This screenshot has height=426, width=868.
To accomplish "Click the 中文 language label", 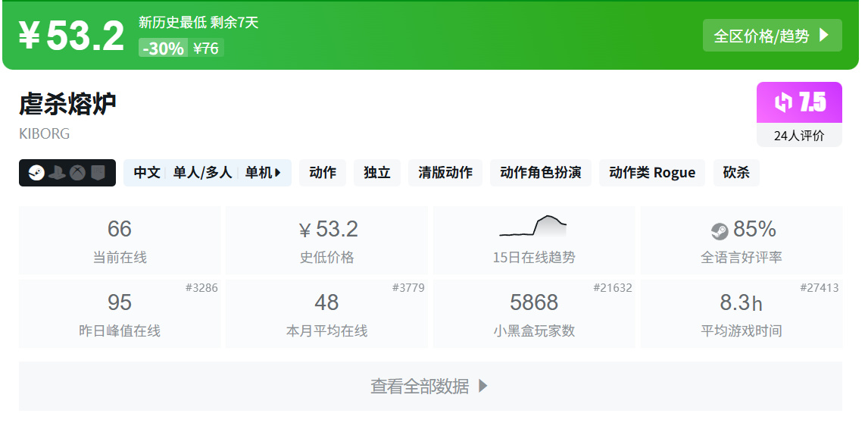I will (147, 173).
